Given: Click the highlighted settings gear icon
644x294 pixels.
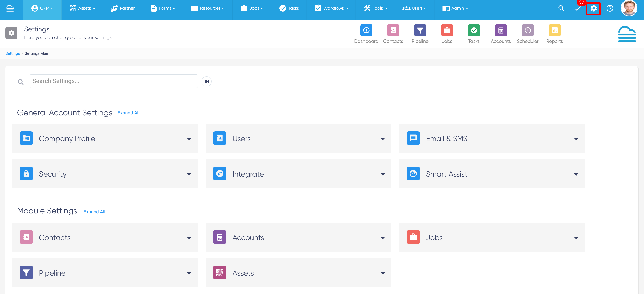Looking at the screenshot, I should click(x=593, y=8).
